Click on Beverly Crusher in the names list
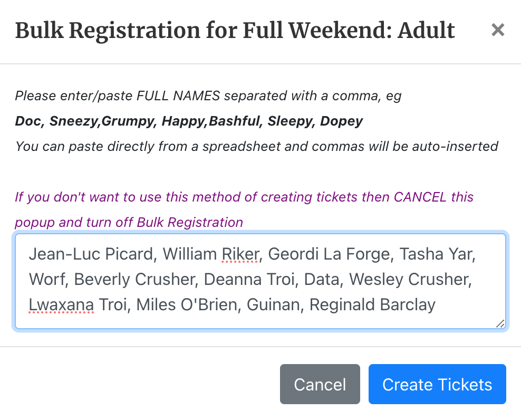521x420 pixels. [x=134, y=279]
